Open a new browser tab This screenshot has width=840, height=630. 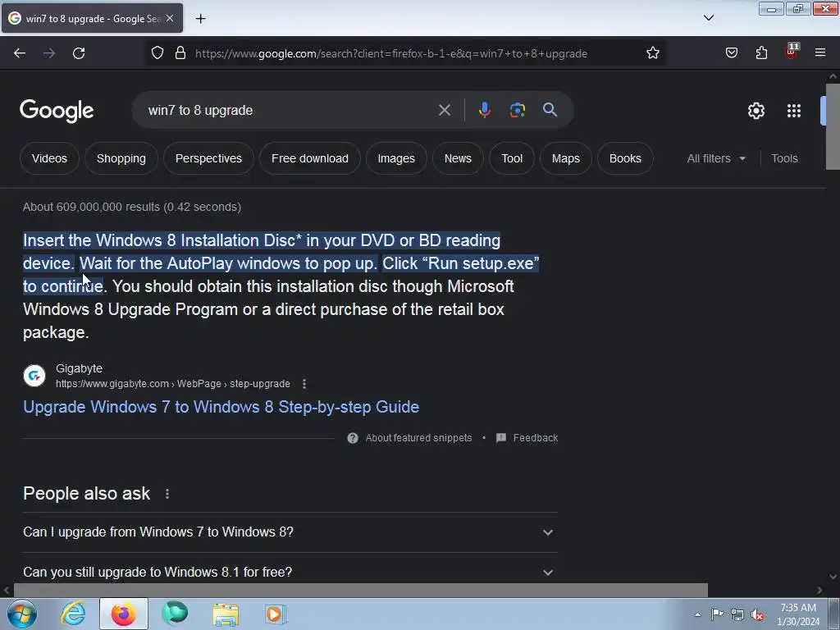pyautogui.click(x=200, y=19)
